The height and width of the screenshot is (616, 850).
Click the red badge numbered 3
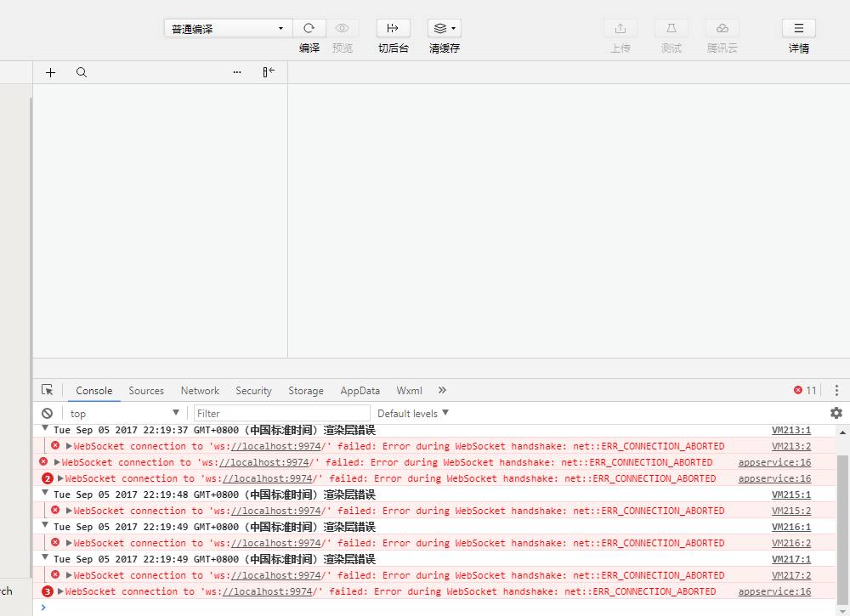[x=47, y=591]
